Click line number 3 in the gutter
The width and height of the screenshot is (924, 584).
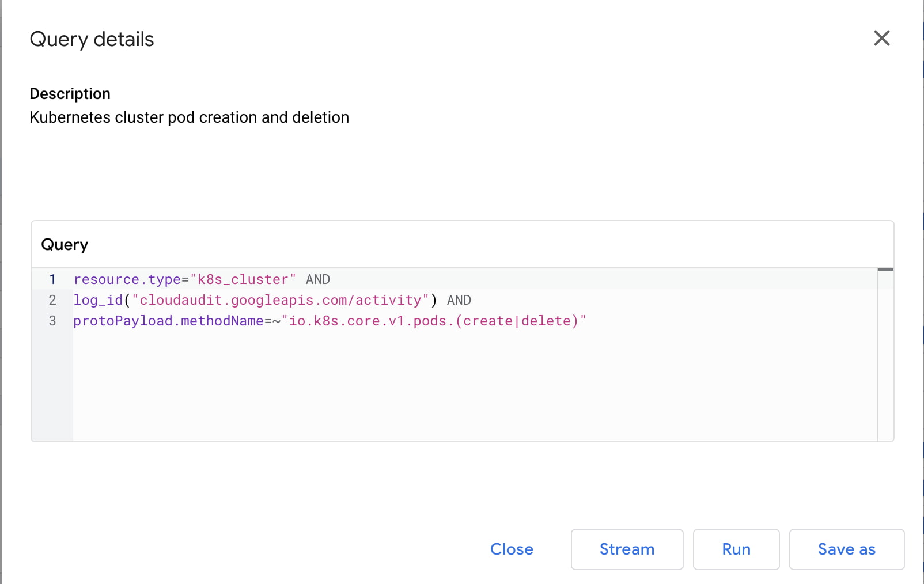(x=52, y=321)
